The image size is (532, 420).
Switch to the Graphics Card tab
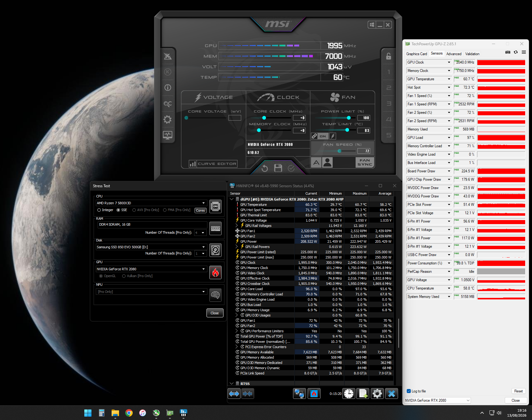(x=417, y=54)
